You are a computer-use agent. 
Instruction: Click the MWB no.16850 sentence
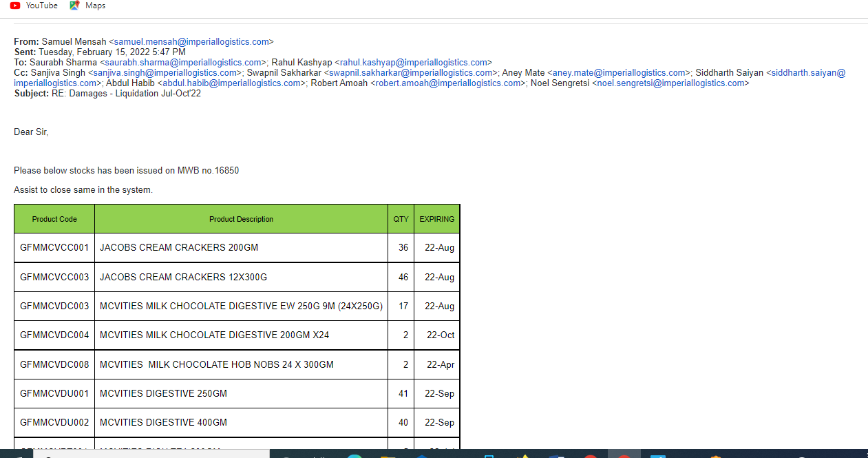tap(127, 171)
